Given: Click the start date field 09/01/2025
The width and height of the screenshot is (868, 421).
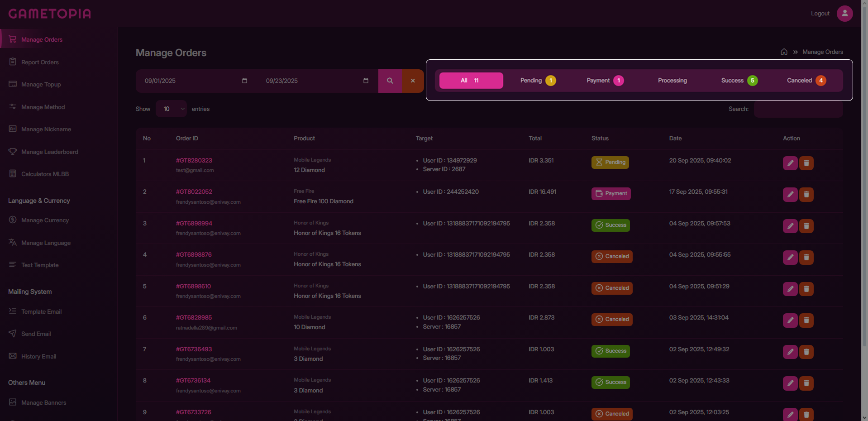Looking at the screenshot, I should pyautogui.click(x=196, y=81).
